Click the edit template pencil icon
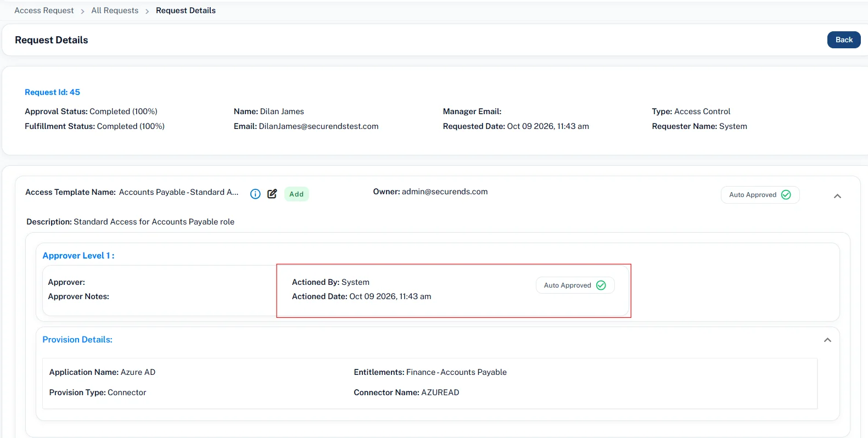 [272, 194]
